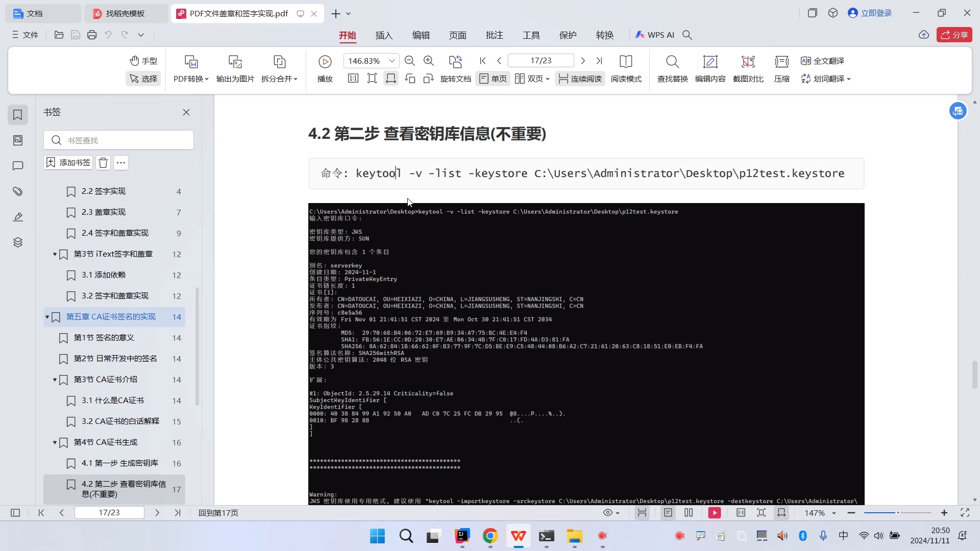Click the 输出为图片 export as image tool

click(234, 69)
